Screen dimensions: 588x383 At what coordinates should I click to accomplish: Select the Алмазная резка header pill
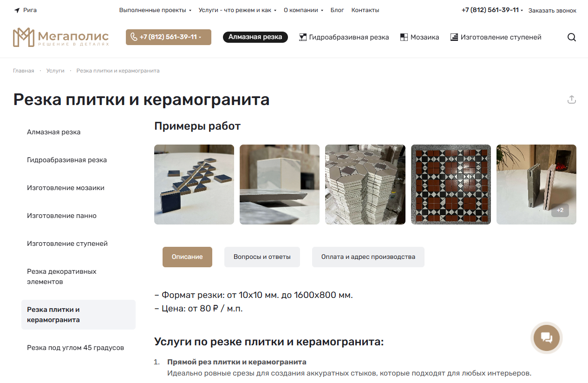pos(255,37)
